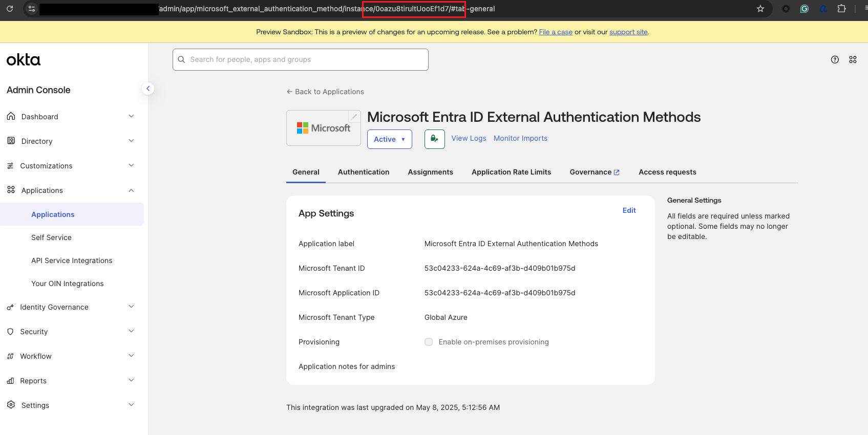Click the search magnifier icon
Image resolution: width=868 pixels, height=435 pixels.
coord(181,59)
